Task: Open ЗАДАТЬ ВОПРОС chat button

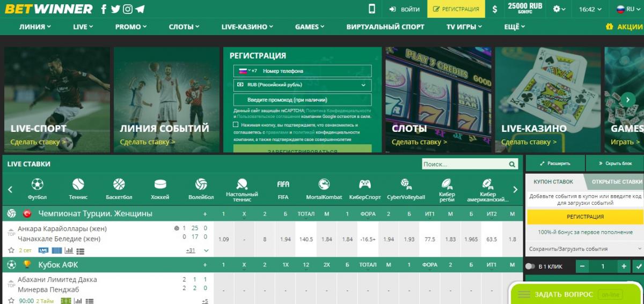Action: click(x=575, y=294)
